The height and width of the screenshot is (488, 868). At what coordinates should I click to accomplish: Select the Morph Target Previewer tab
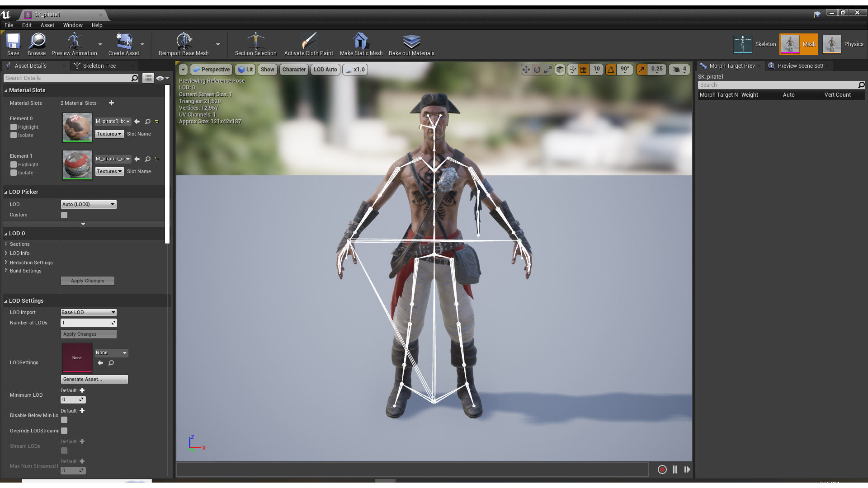click(x=732, y=66)
